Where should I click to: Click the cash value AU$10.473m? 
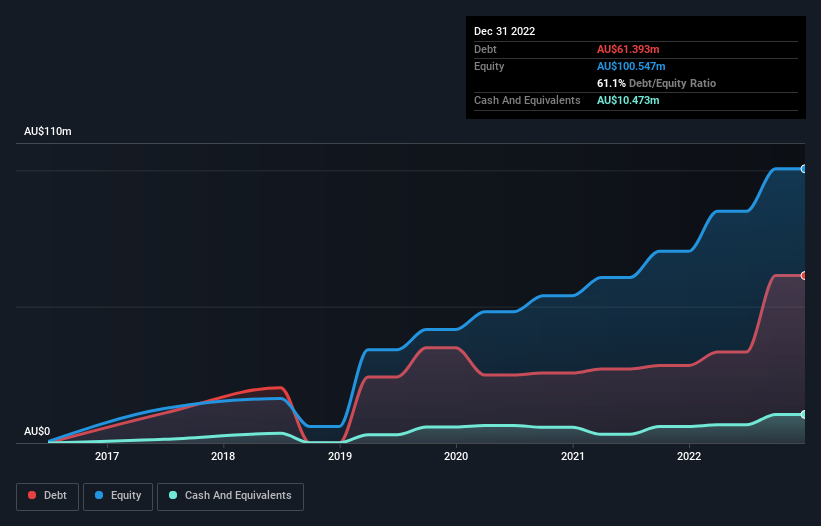[x=628, y=100]
